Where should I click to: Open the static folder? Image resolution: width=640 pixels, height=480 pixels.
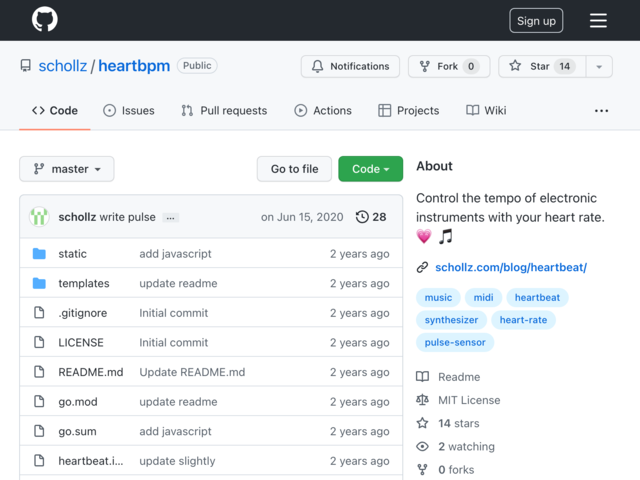click(x=72, y=253)
